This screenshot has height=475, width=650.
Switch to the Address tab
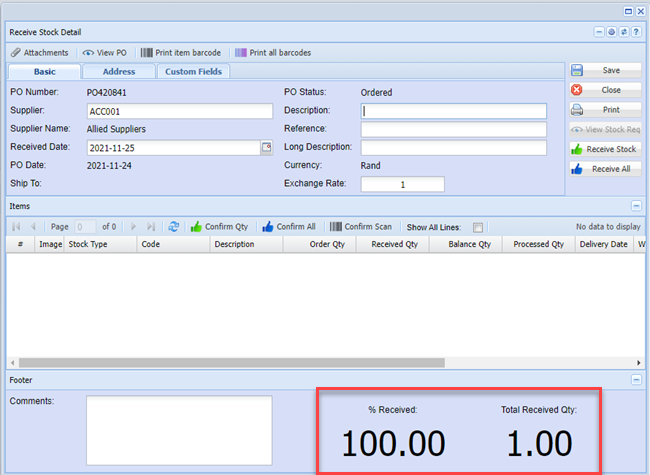click(118, 72)
